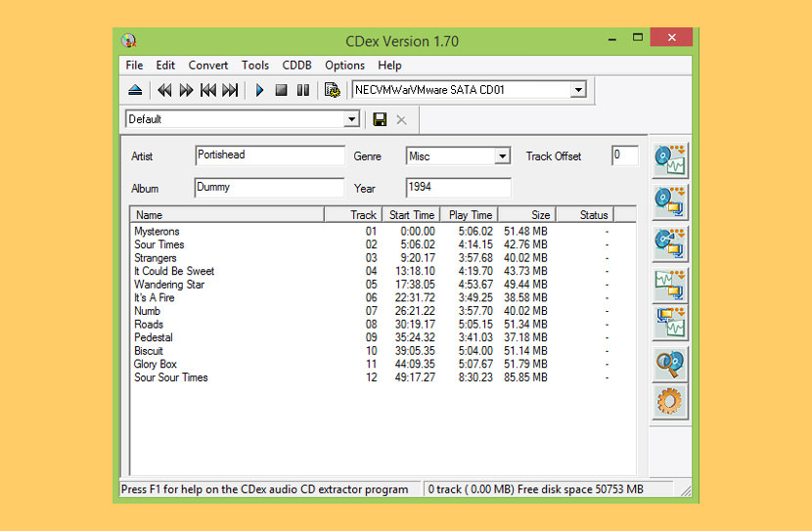The image size is (812, 531).
Task: Sort by the Size column header
Action: coord(527,215)
